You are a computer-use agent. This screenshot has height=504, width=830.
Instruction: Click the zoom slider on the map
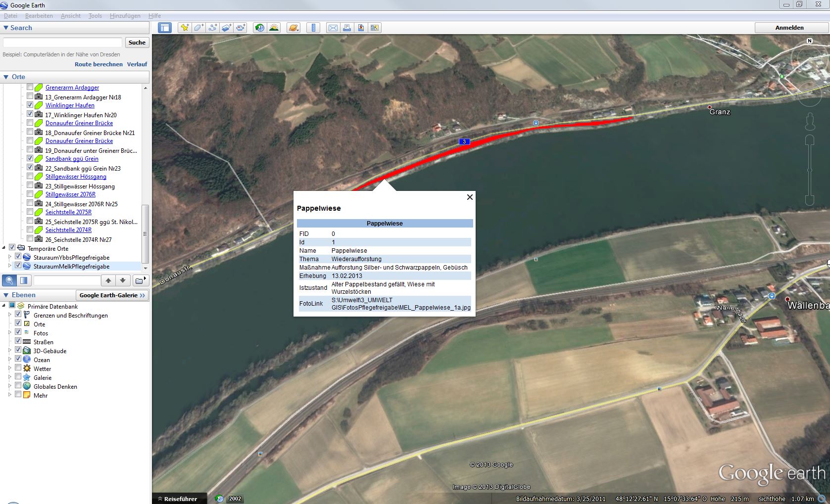click(x=810, y=170)
